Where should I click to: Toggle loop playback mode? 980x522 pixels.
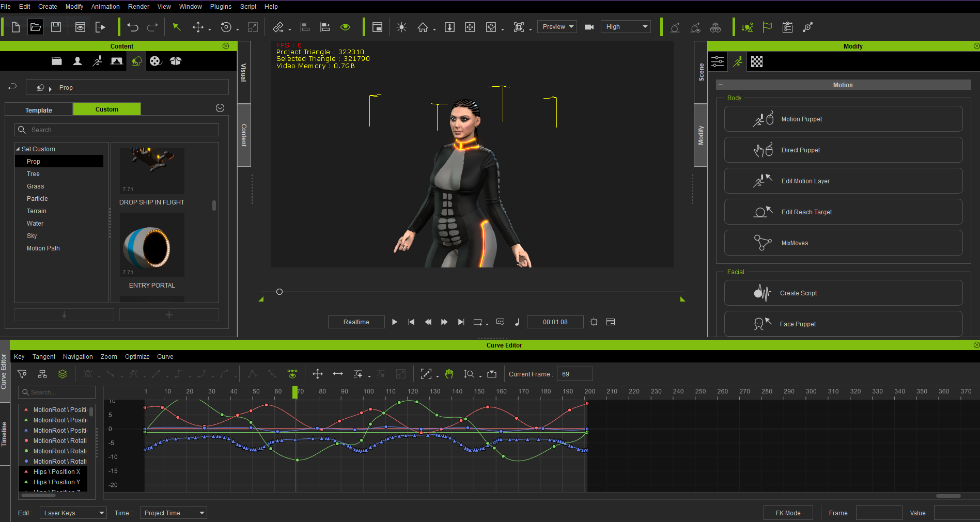(x=478, y=322)
